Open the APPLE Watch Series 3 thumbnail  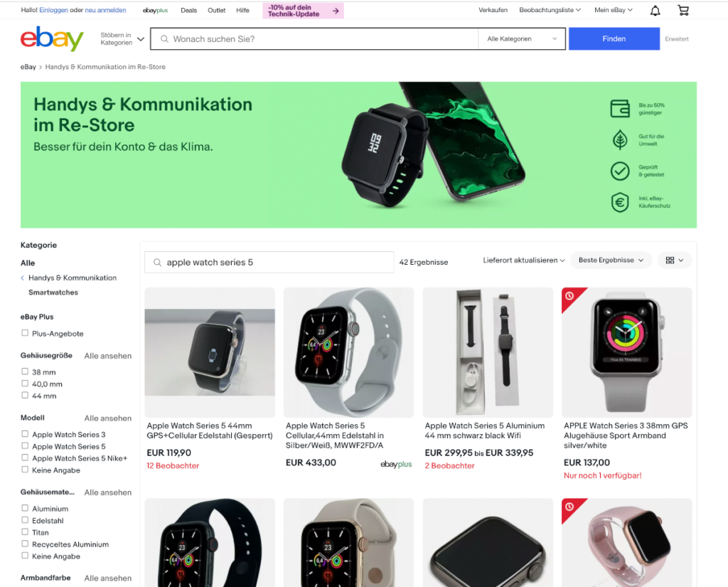pyautogui.click(x=626, y=352)
